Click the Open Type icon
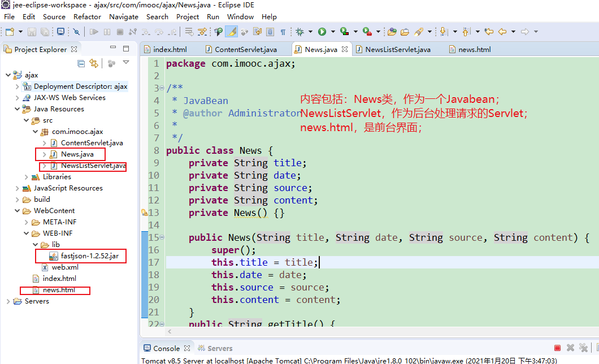This screenshot has height=364, width=599. tap(392, 32)
